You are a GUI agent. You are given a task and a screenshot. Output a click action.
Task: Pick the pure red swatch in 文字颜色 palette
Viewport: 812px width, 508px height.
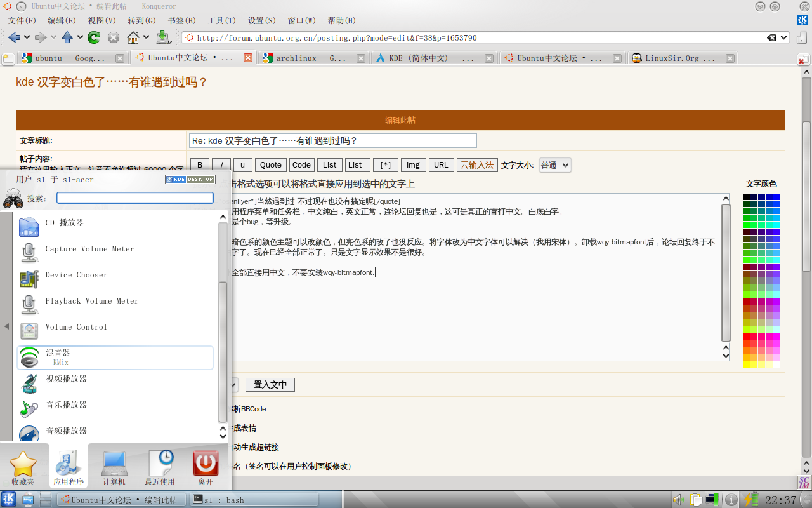point(747,337)
